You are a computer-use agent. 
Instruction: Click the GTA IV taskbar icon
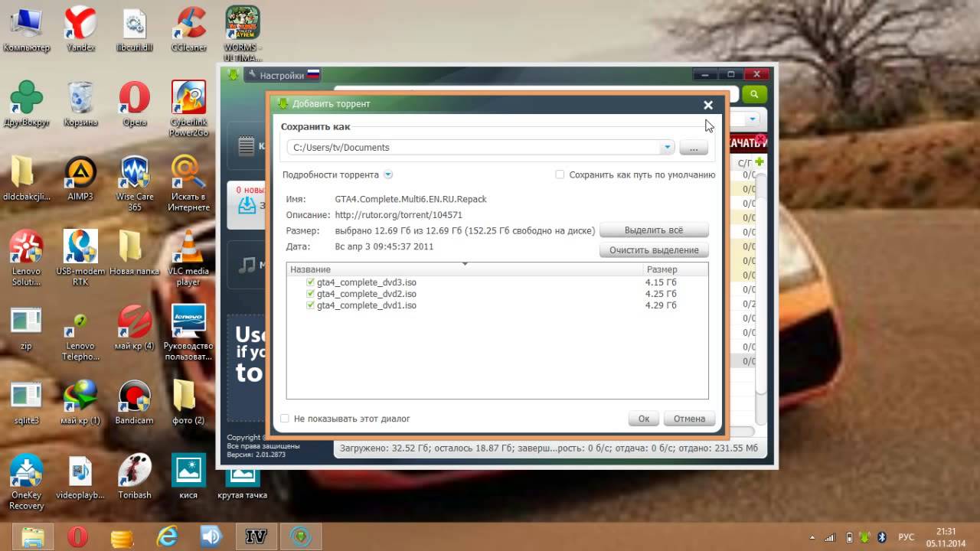click(256, 536)
